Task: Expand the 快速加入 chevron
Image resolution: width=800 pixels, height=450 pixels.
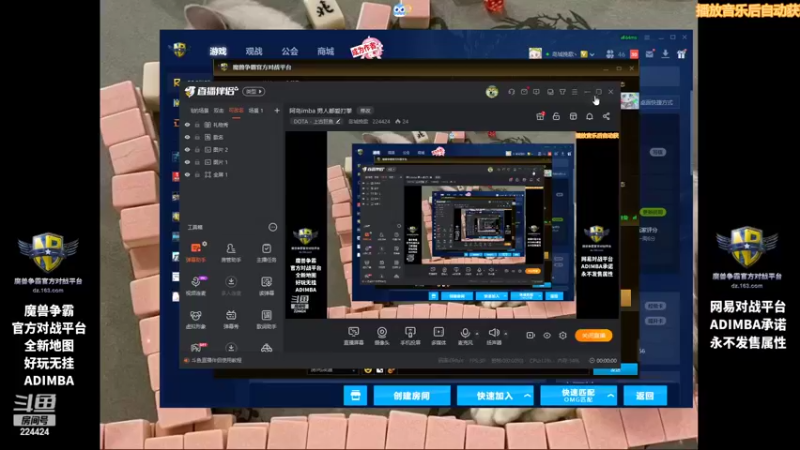Action: click(x=527, y=395)
